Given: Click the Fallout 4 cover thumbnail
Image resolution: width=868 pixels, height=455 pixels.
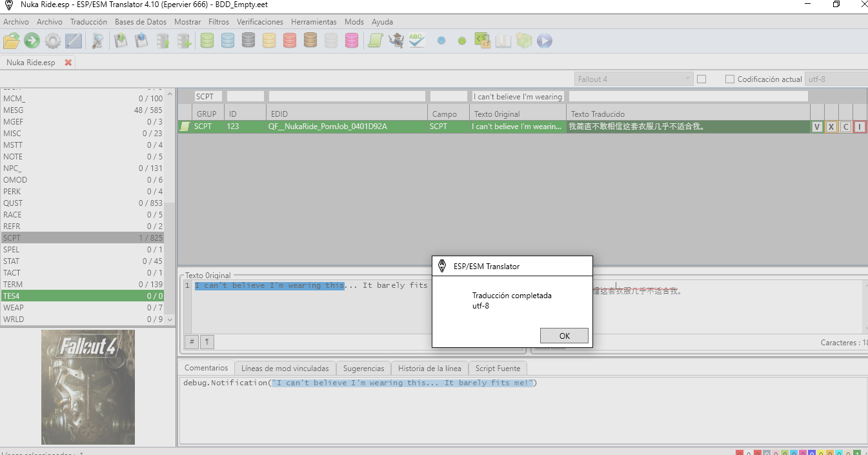Looking at the screenshot, I should [x=88, y=387].
